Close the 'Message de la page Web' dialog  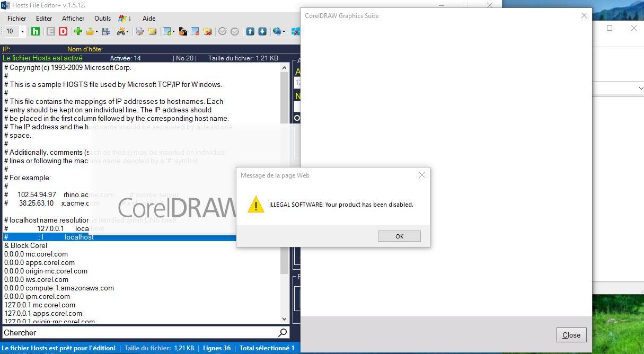422,175
